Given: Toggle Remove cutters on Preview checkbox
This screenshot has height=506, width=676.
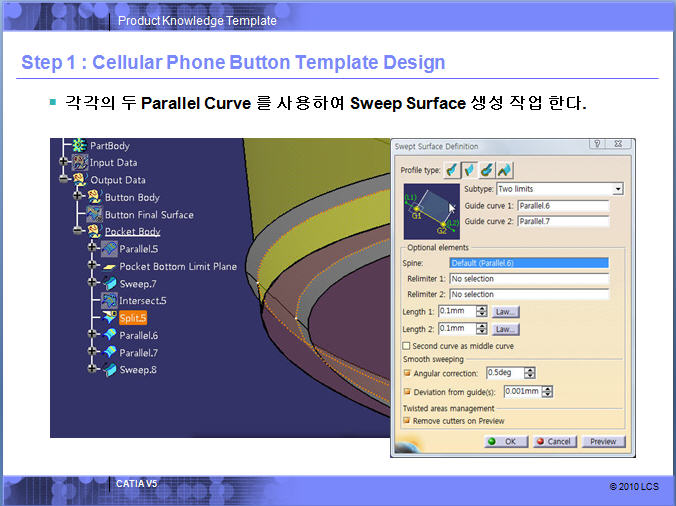Looking at the screenshot, I should click(407, 421).
